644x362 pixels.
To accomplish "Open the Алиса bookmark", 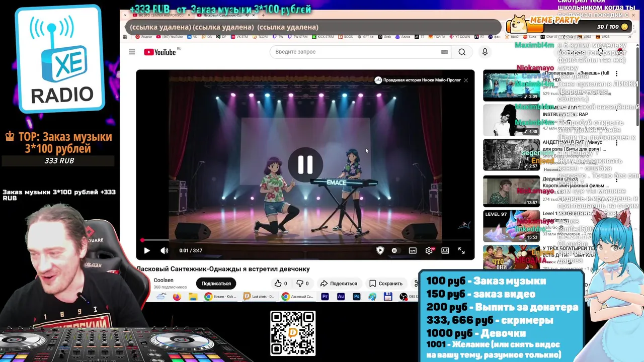I will pyautogui.click(x=403, y=37).
